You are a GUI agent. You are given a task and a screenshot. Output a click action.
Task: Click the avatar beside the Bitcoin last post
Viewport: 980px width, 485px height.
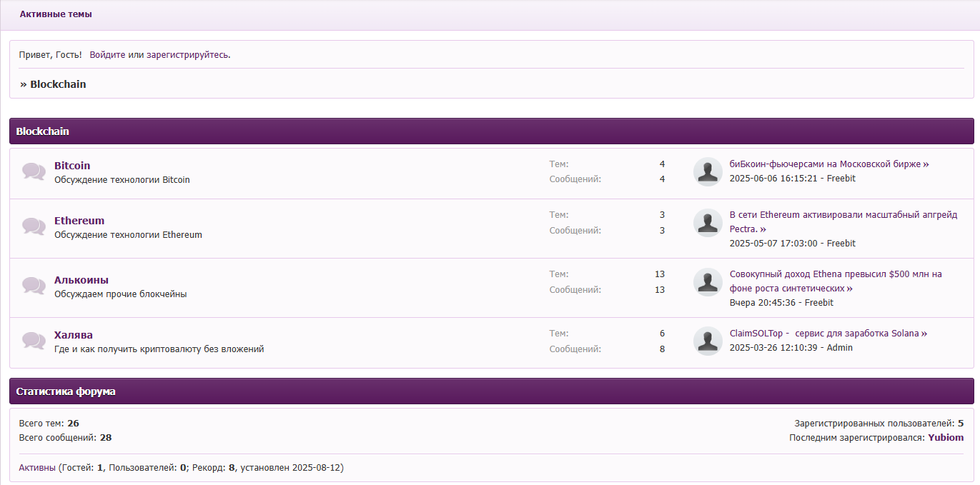708,172
